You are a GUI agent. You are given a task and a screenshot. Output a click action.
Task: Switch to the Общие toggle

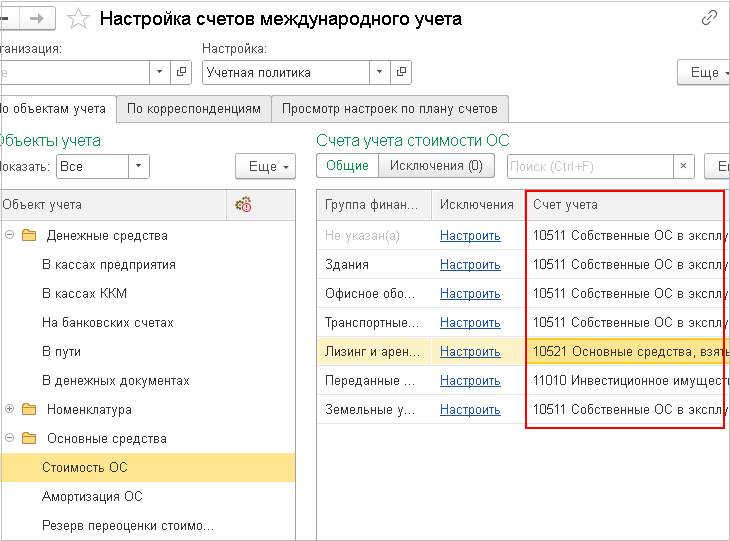click(x=347, y=166)
